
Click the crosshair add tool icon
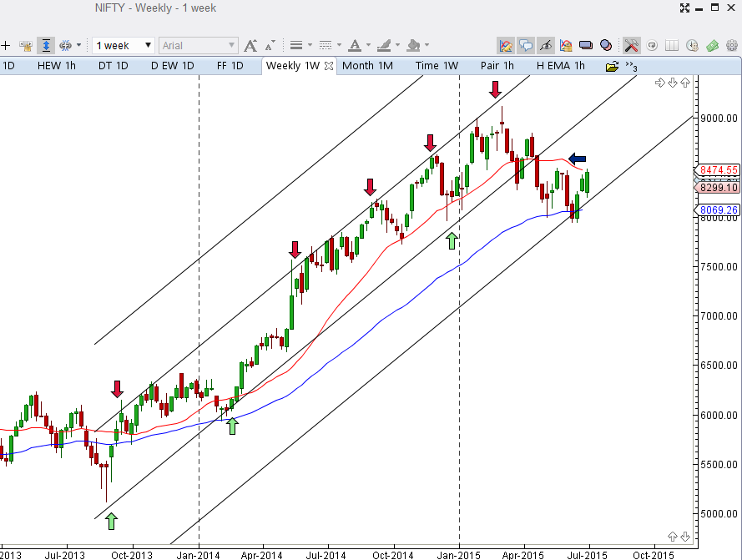[7, 45]
